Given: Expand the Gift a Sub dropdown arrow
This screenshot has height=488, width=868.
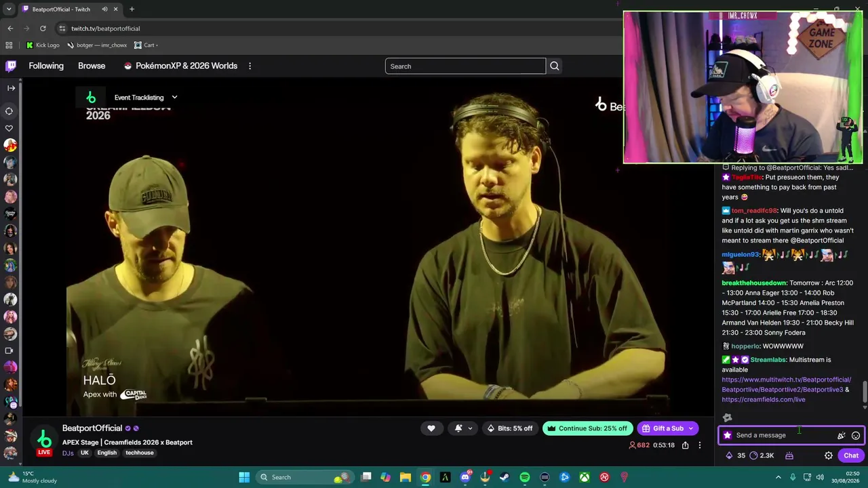Looking at the screenshot, I should (691, 428).
